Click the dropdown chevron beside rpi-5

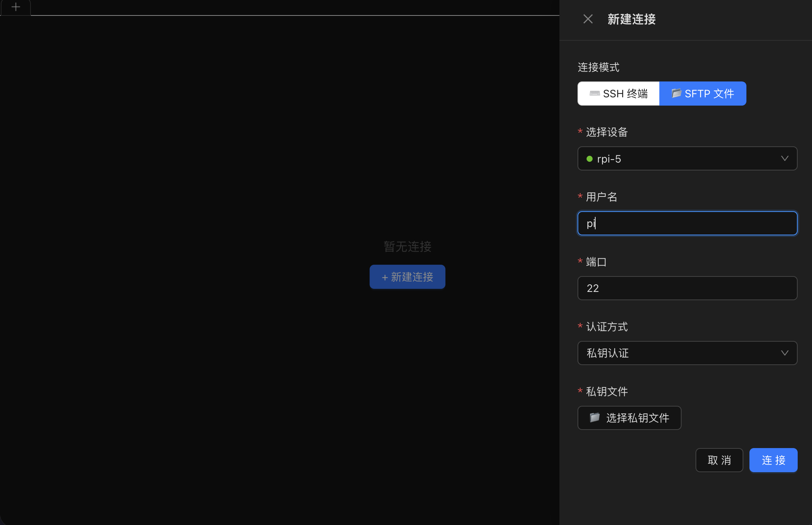pos(785,158)
